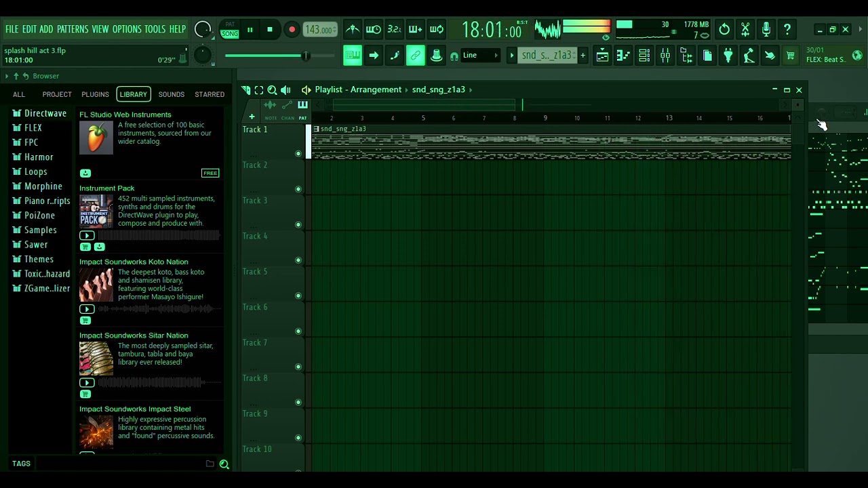Screen dimensions: 868x488
Task: Click the touch controller hand icon
Action: (x=770, y=56)
